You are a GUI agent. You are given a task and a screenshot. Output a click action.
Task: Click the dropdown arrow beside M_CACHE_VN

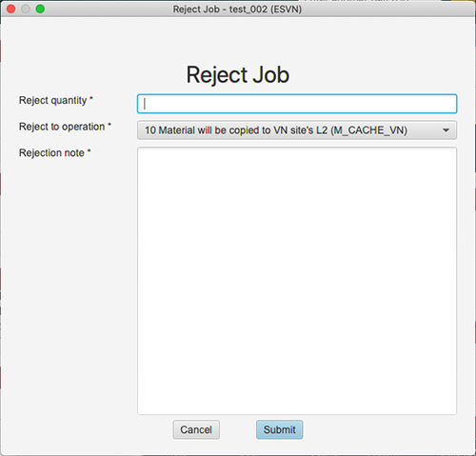point(446,130)
